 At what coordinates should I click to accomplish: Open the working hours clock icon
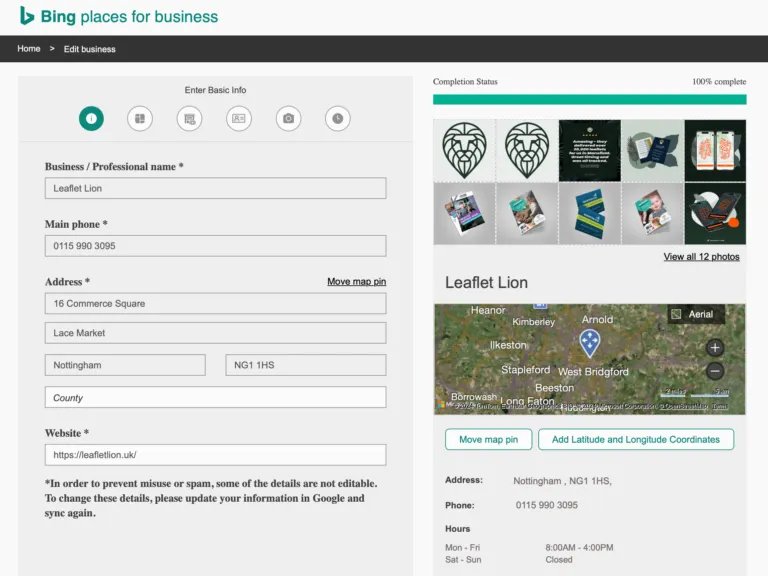coord(337,118)
